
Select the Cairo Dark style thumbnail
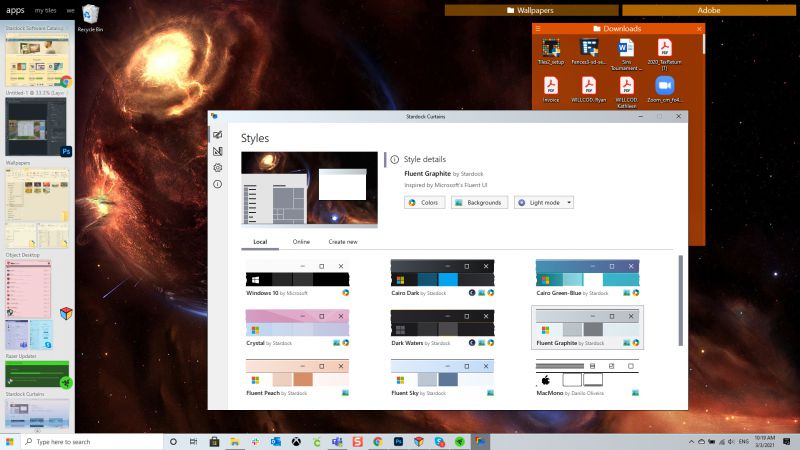tap(441, 274)
